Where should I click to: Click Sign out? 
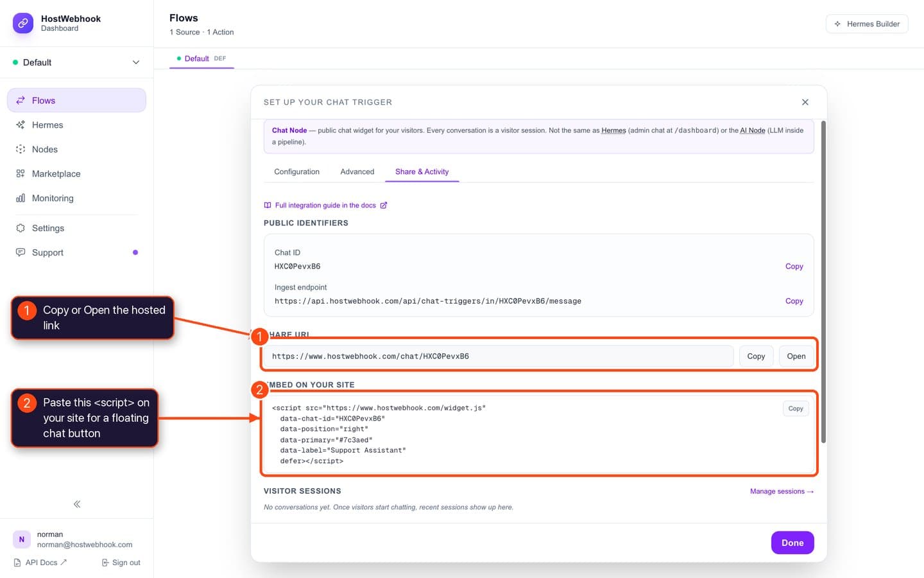(121, 563)
